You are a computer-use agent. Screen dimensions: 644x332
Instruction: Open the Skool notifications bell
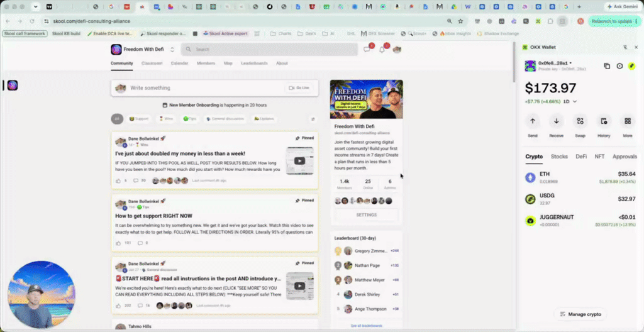tap(382, 50)
